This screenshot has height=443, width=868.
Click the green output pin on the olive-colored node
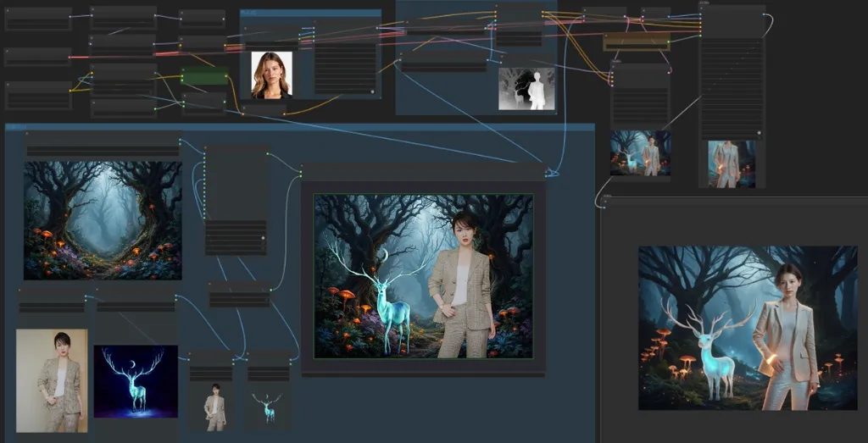click(670, 42)
